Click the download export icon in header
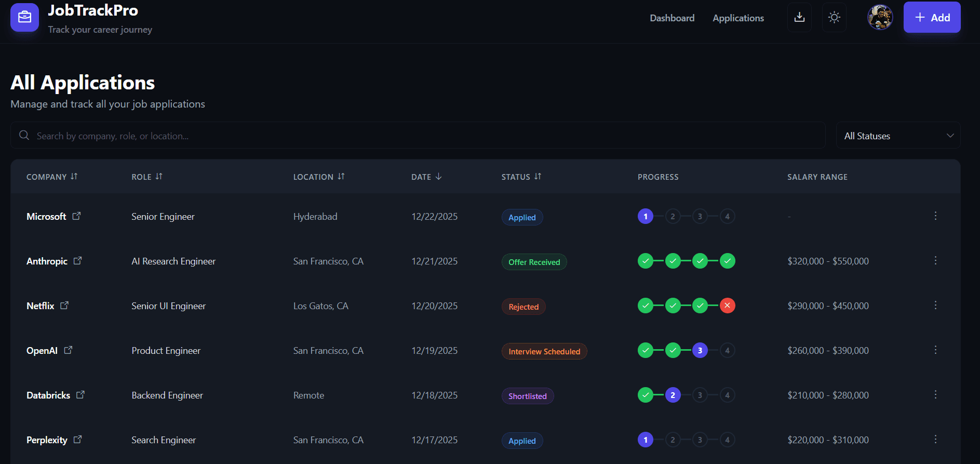The image size is (980, 464). click(800, 17)
